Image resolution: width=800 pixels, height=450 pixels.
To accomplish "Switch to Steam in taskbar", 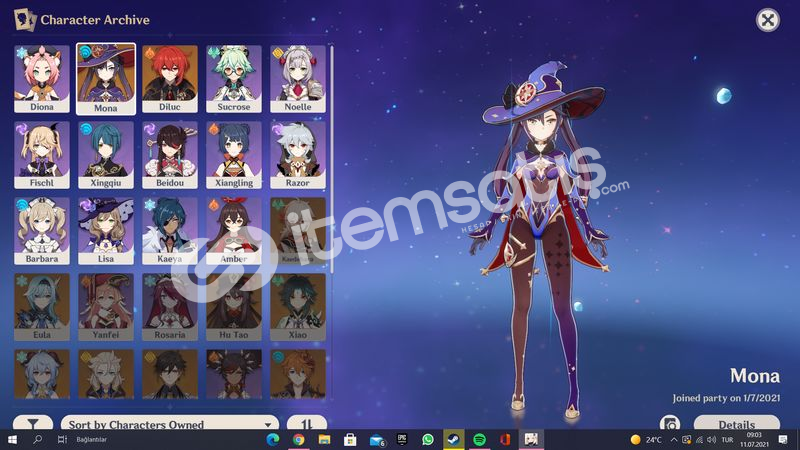I will tap(454, 439).
